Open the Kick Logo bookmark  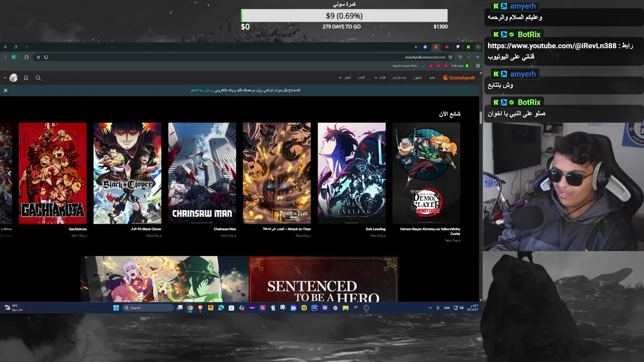460,66
